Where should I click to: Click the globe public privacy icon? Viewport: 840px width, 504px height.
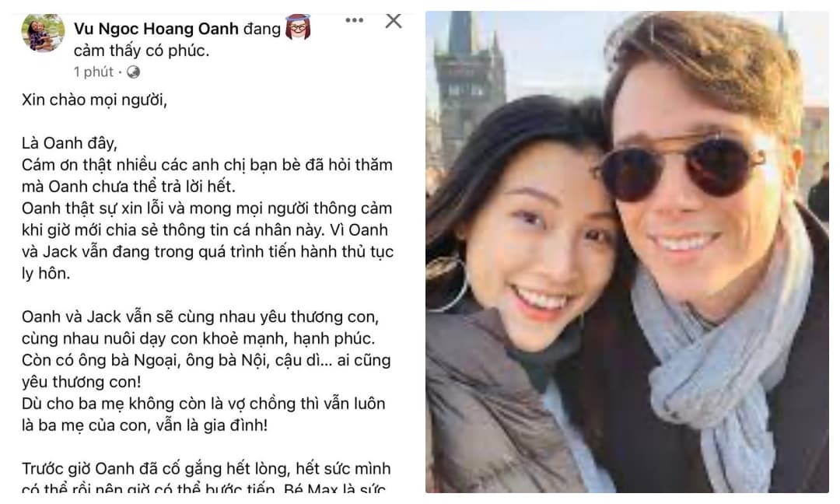[x=134, y=72]
